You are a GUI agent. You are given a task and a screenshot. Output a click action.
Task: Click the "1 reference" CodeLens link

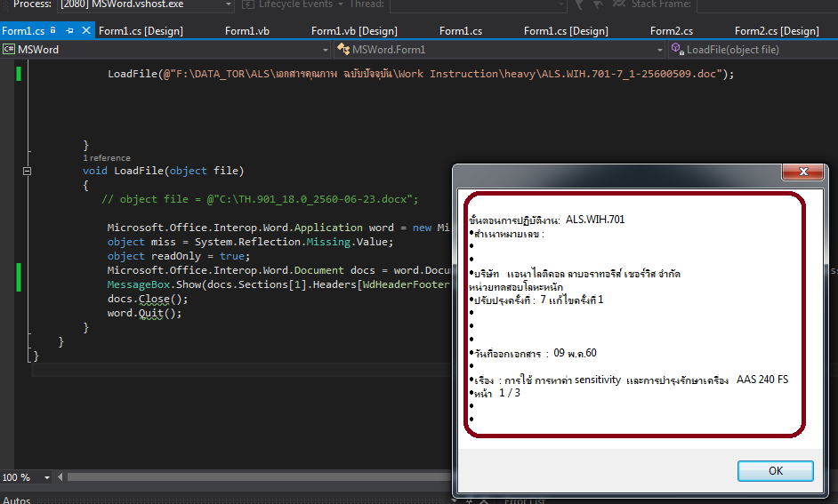click(x=107, y=158)
